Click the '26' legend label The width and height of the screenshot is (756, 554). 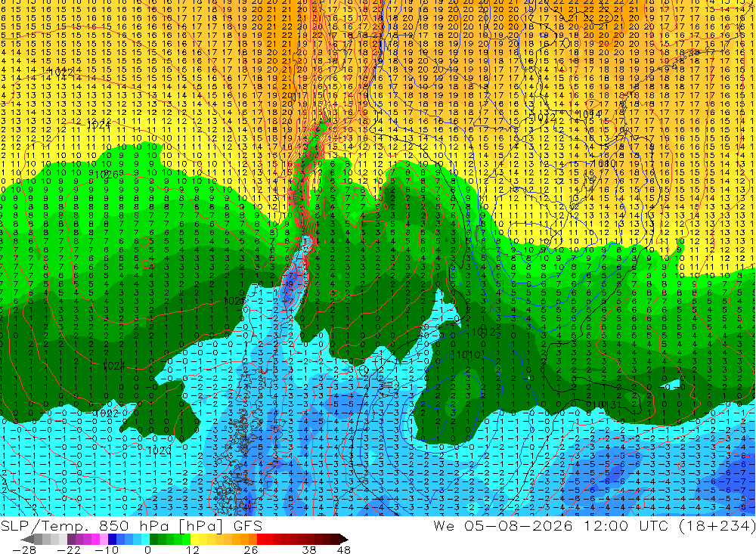click(251, 550)
